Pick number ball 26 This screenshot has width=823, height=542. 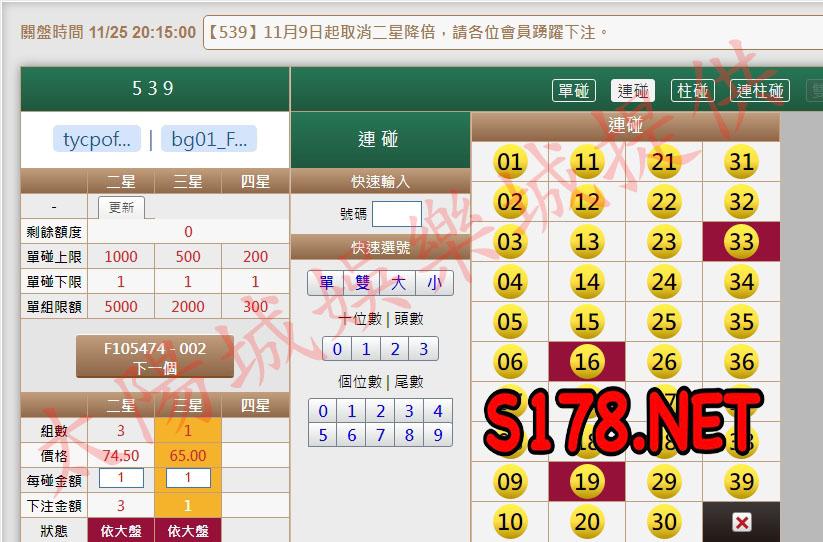[x=664, y=362]
